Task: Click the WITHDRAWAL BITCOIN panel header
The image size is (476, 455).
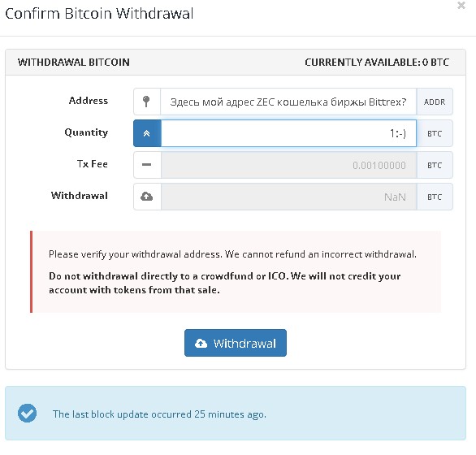Action: tap(236, 63)
